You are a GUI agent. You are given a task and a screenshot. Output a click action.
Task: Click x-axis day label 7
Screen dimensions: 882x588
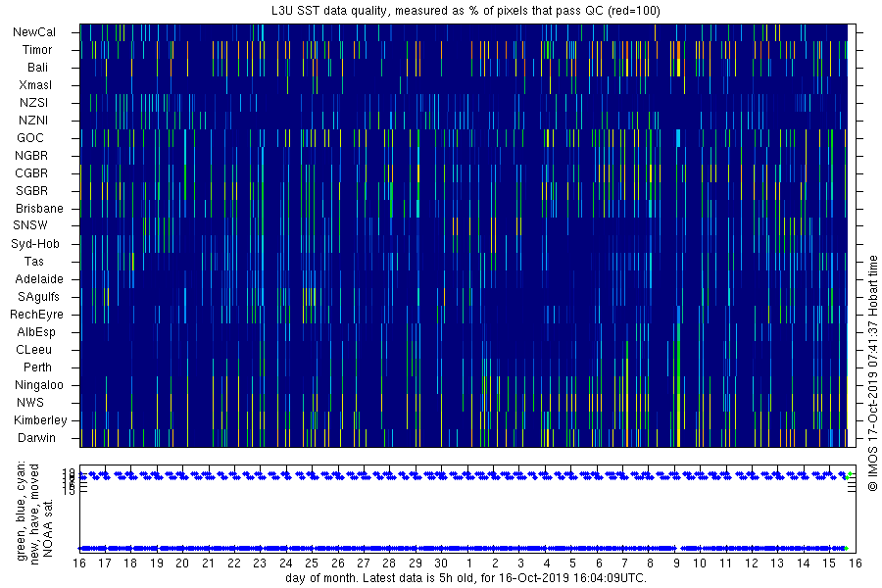tap(624, 563)
